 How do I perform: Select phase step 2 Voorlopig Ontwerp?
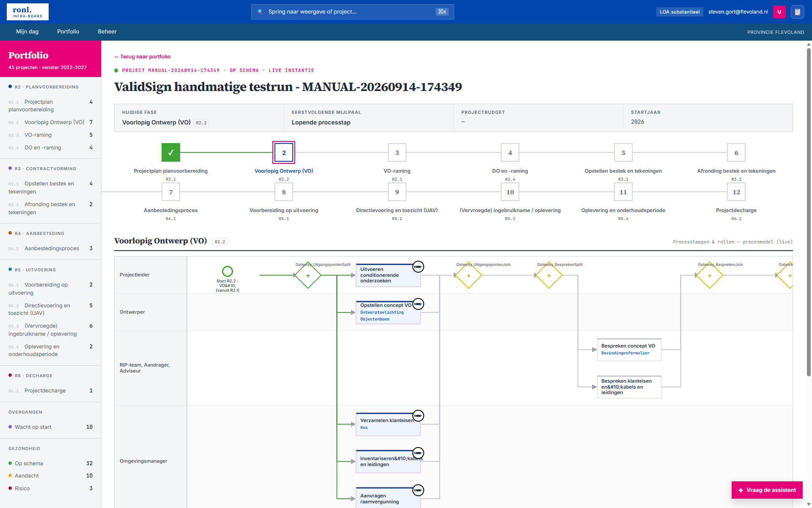point(284,152)
